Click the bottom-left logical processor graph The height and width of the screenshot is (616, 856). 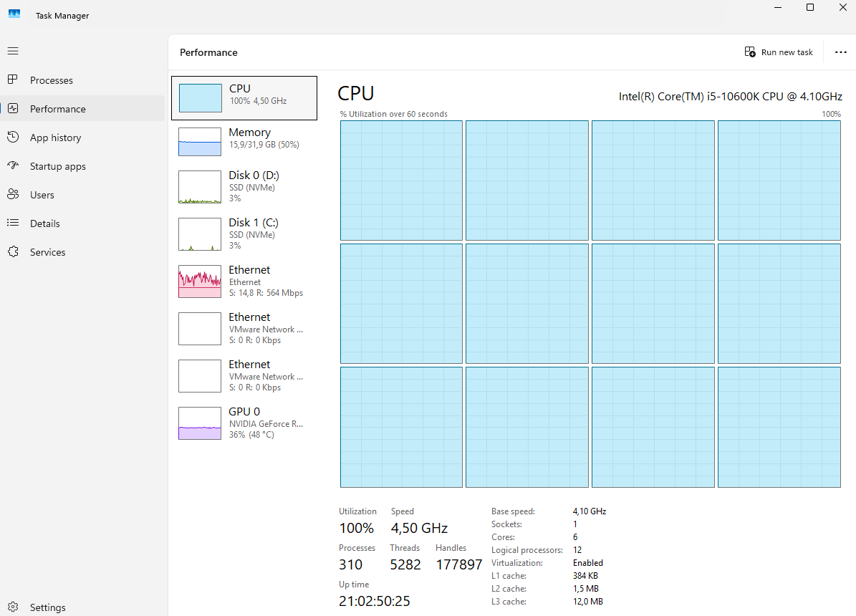coord(401,427)
